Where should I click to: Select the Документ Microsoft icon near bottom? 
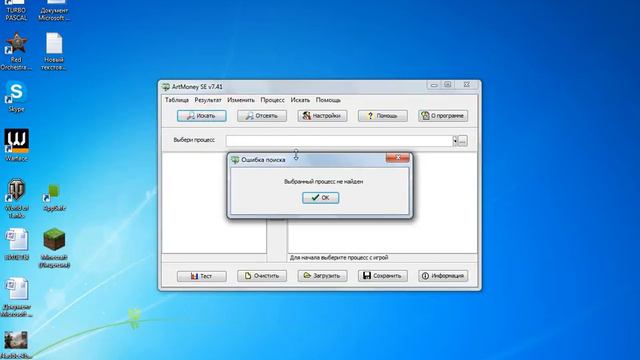[16, 297]
